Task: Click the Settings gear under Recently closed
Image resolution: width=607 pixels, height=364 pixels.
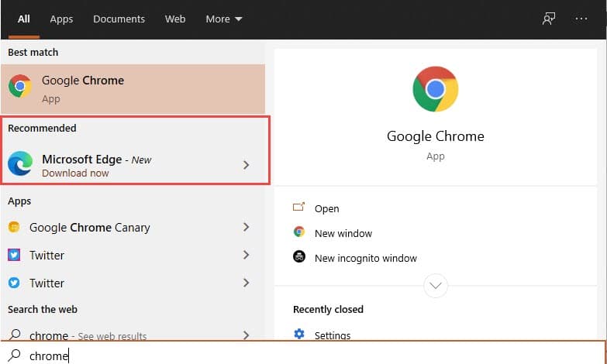Action: 299,335
